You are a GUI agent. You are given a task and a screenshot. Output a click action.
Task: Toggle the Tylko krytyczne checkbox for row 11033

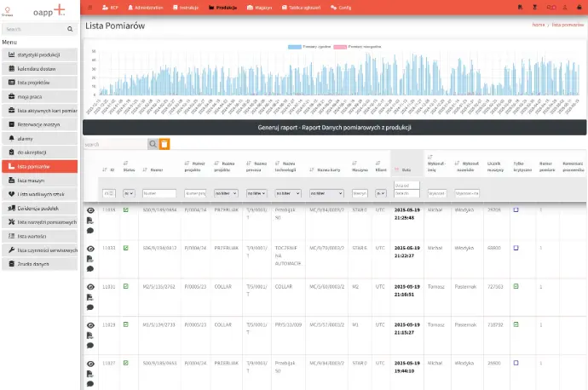point(516,248)
